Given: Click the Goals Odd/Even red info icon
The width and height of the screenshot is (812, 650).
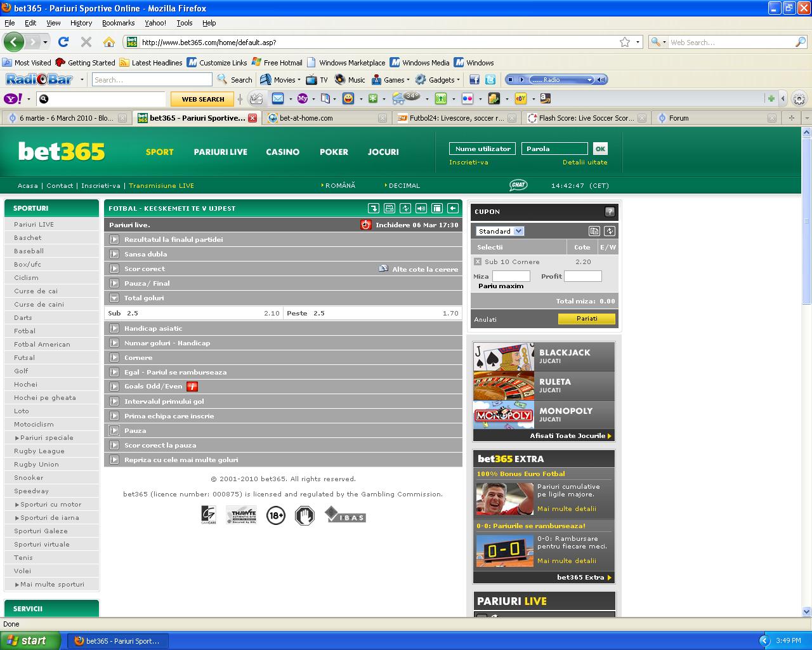Looking at the screenshot, I should coord(192,387).
